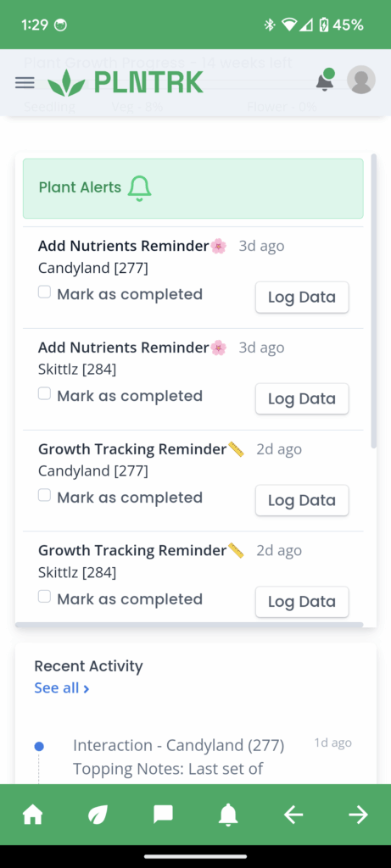Navigate back with left arrow

tap(293, 815)
